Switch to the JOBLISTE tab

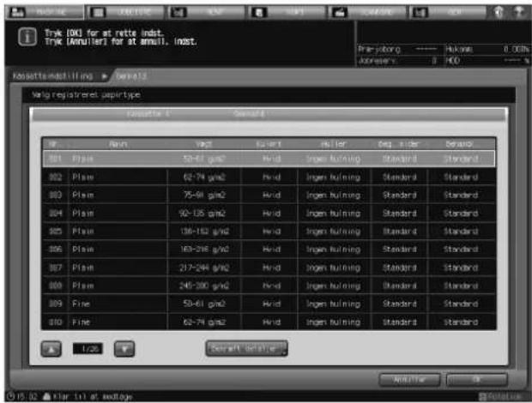tap(126, 13)
